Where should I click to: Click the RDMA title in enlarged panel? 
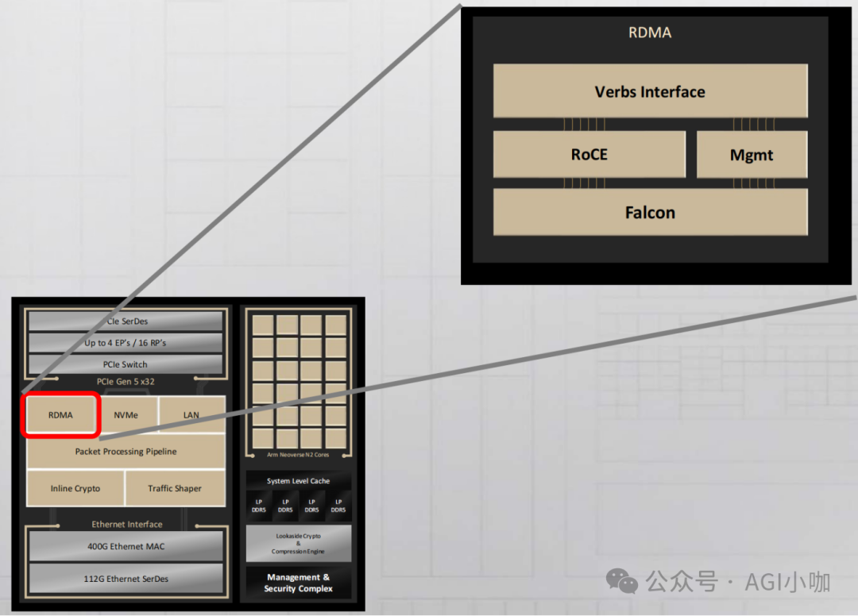pos(650,33)
